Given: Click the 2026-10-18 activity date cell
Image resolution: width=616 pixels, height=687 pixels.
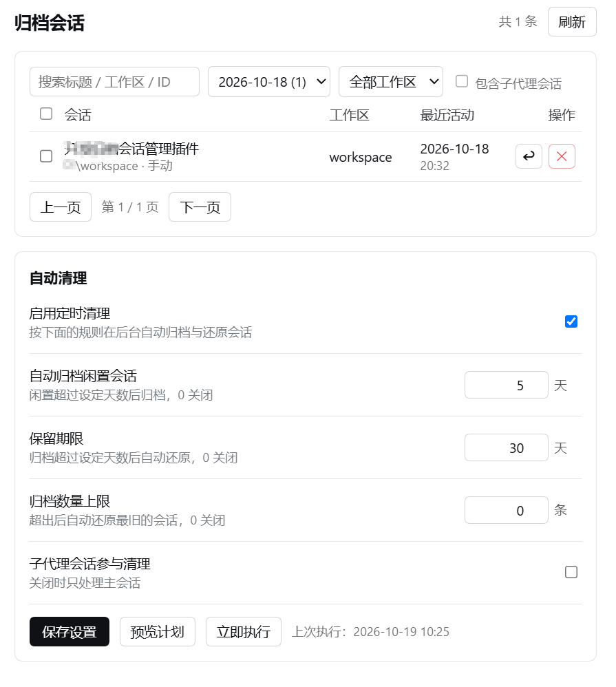Looking at the screenshot, I should [x=454, y=149].
